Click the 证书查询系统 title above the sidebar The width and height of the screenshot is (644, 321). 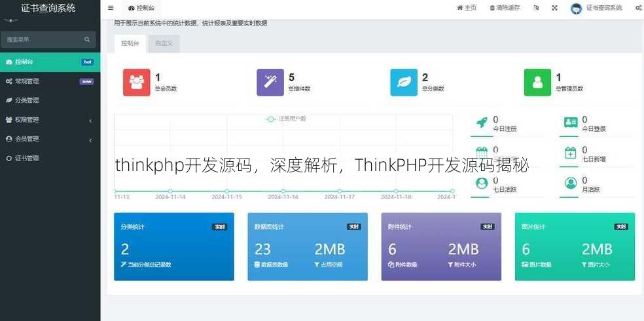coord(48,9)
